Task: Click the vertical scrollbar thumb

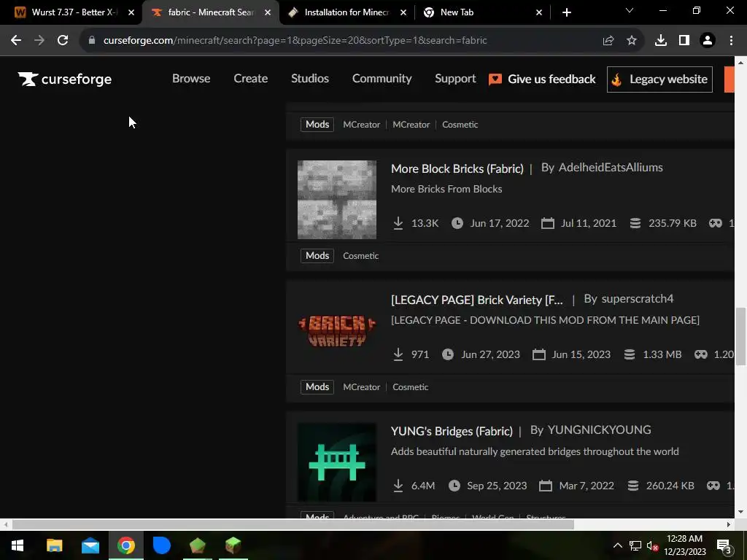Action: tap(741, 337)
